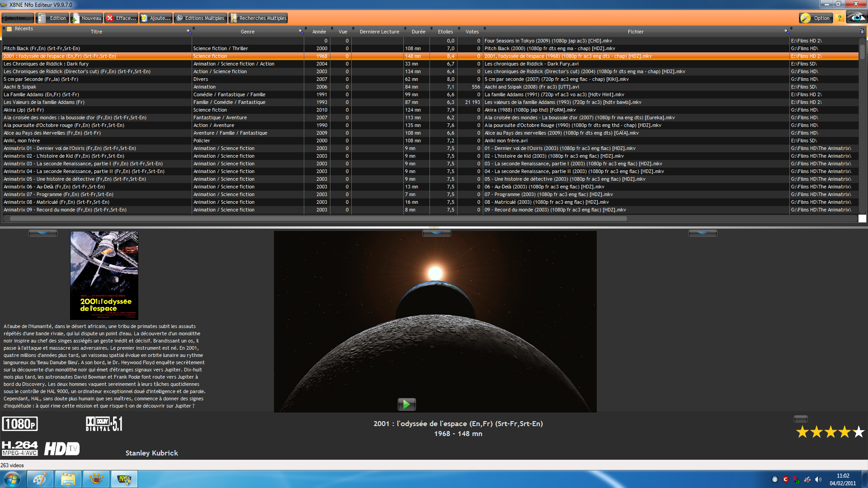Click the Titre column search magnifier

tap(189, 31)
